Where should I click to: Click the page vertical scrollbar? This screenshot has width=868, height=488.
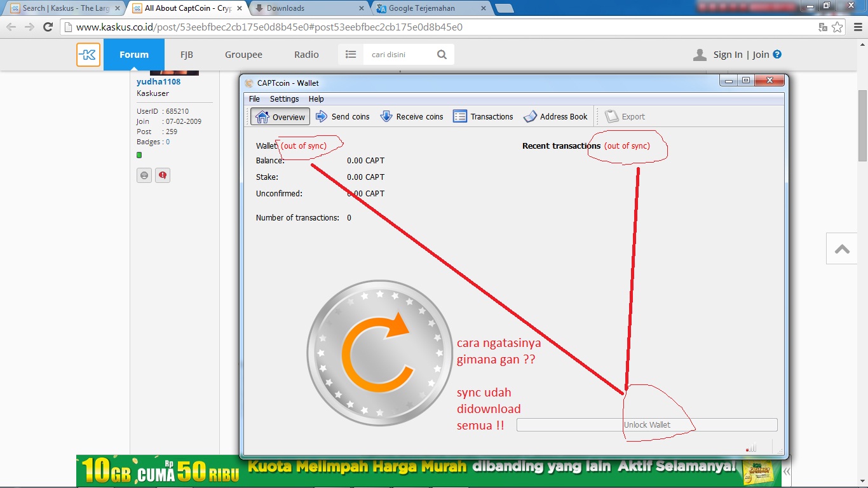pos(862,126)
